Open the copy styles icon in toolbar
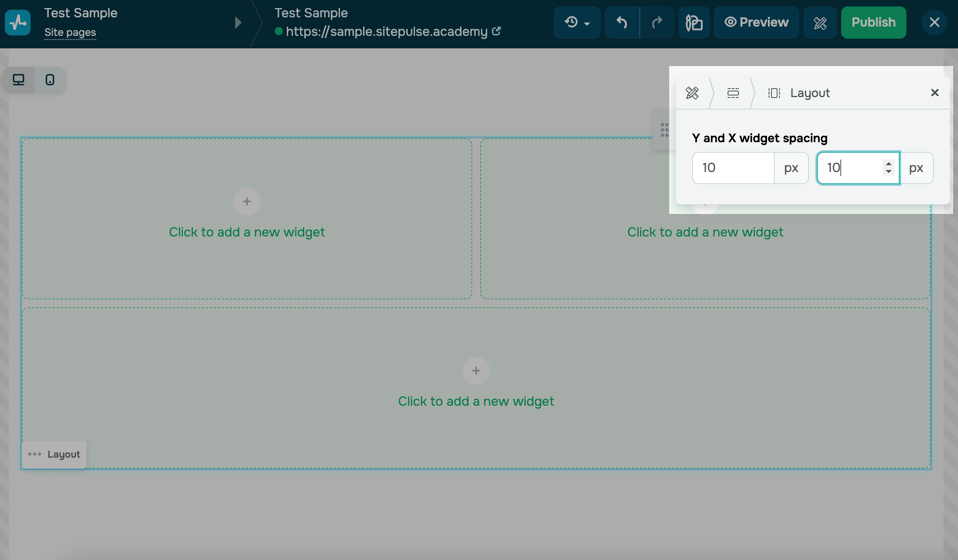Screen dimensions: 958x560 tap(694, 23)
